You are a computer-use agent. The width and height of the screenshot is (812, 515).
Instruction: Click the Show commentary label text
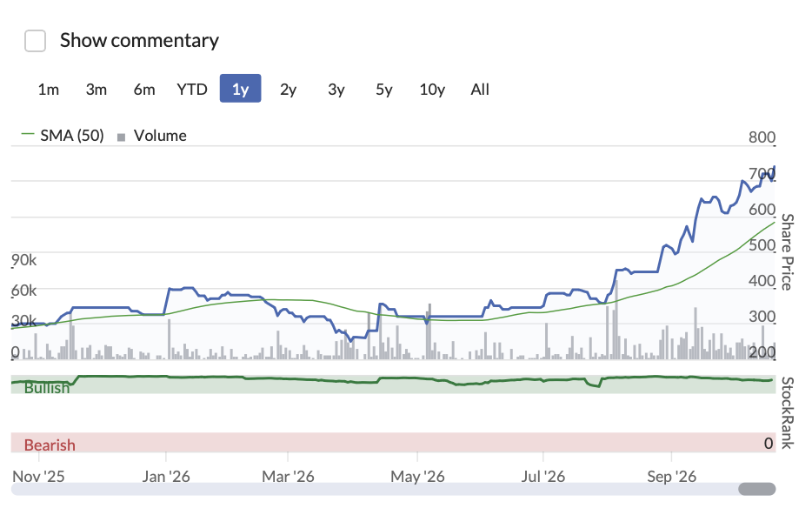[x=139, y=40]
